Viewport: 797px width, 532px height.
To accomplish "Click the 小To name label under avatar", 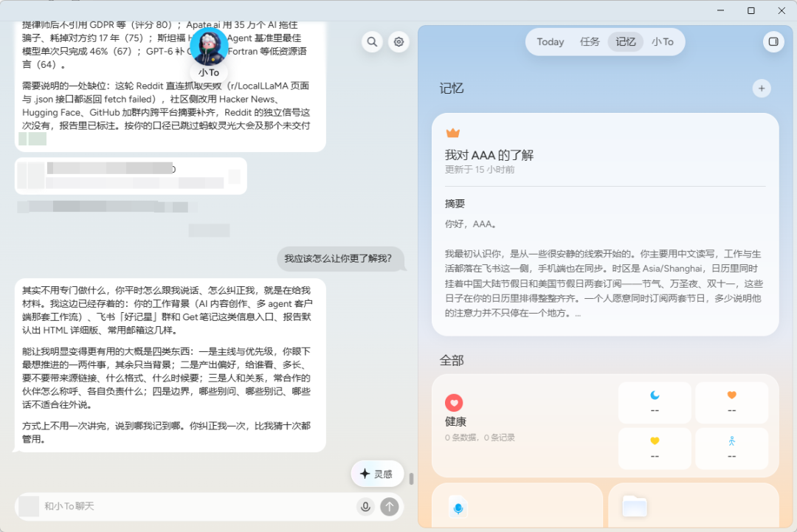I will pos(209,72).
